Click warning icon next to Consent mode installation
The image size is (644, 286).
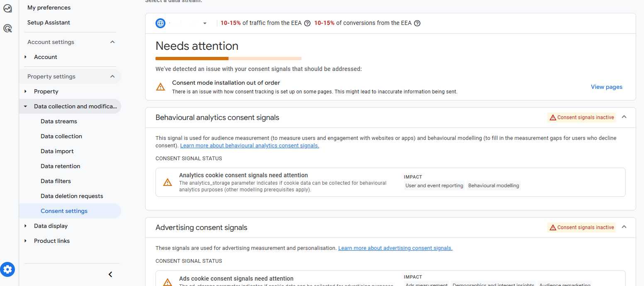(160, 87)
